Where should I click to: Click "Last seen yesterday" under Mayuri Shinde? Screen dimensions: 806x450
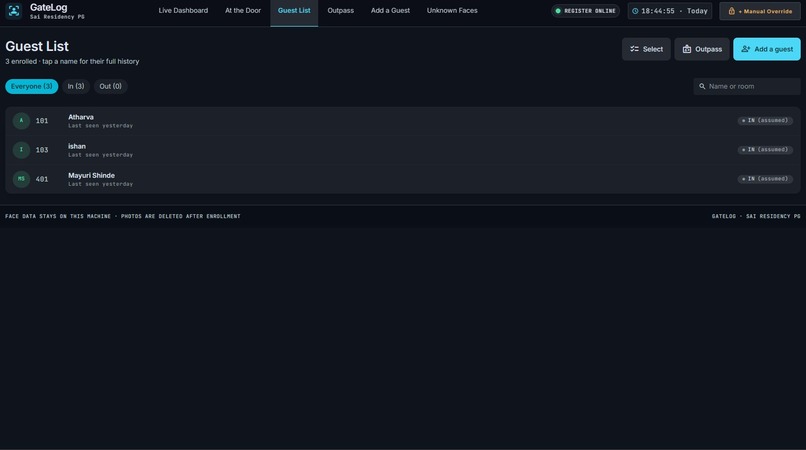(101, 184)
